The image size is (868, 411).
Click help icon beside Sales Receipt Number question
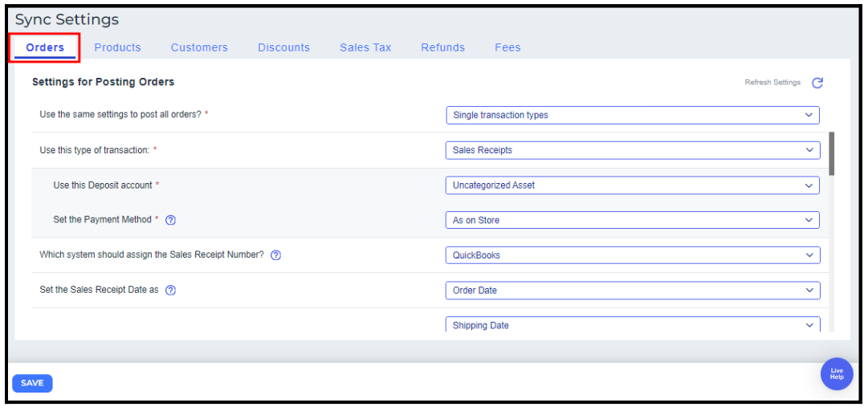275,255
